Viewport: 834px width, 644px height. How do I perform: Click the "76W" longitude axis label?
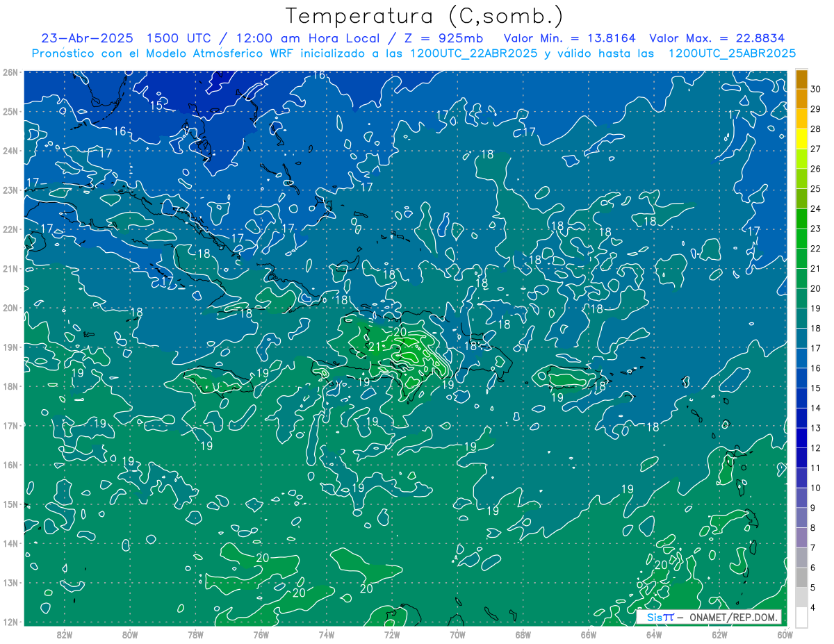[261, 634]
